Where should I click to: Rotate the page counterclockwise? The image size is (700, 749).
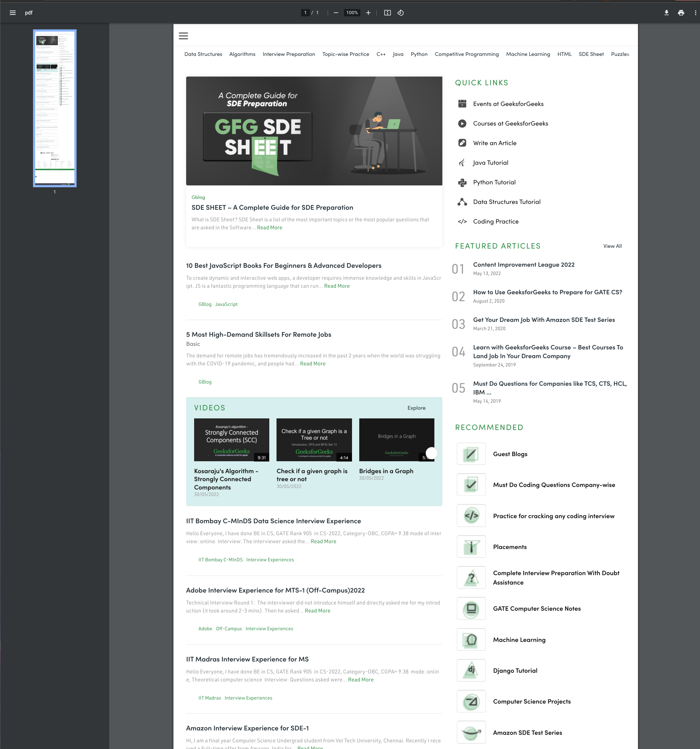coord(401,12)
